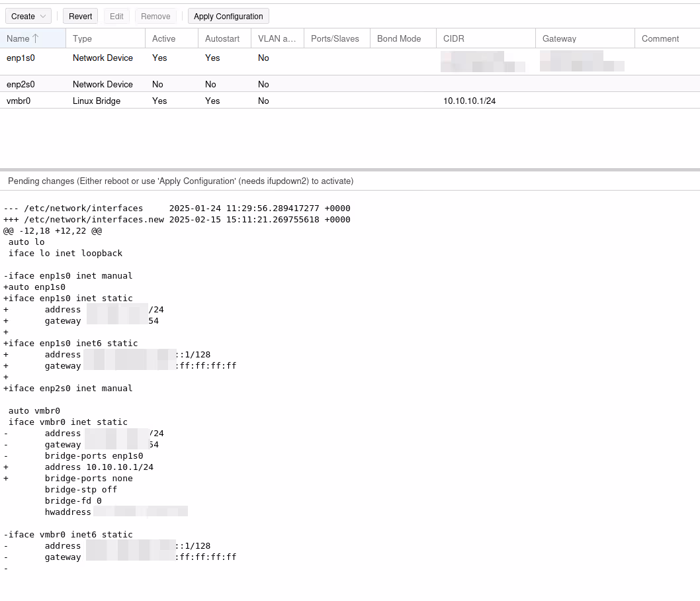Click the ascending sort arrow beside Name
The height and width of the screenshot is (601, 700).
tap(36, 38)
